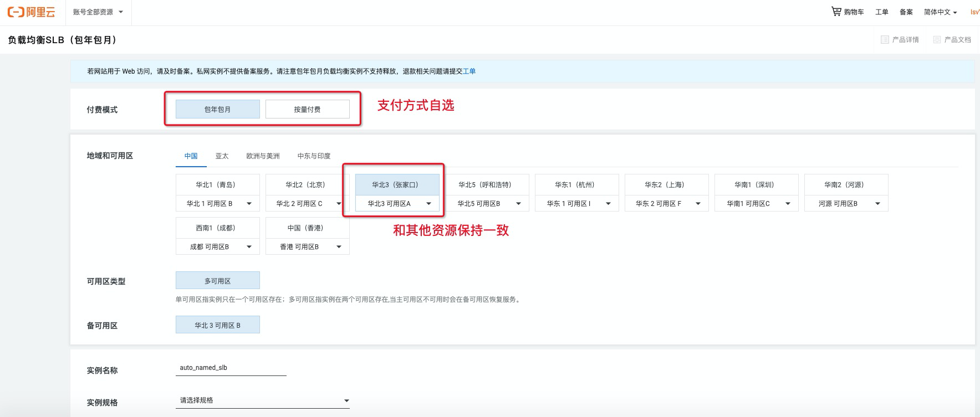Select region 华北2（北京）
The height and width of the screenshot is (417, 980).
point(308,185)
